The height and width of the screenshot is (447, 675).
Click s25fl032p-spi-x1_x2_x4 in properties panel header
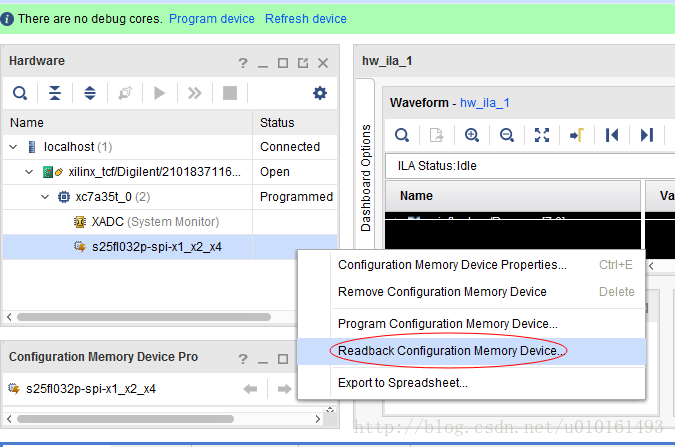point(90,389)
